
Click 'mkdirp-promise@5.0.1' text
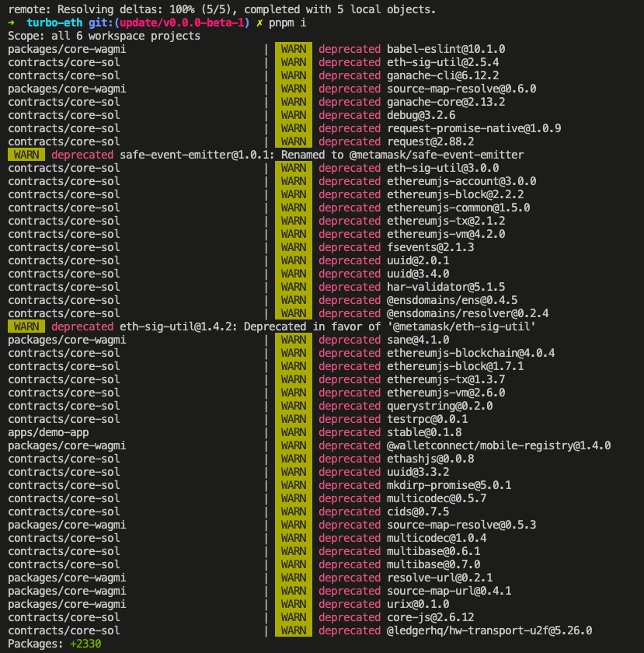click(449, 486)
